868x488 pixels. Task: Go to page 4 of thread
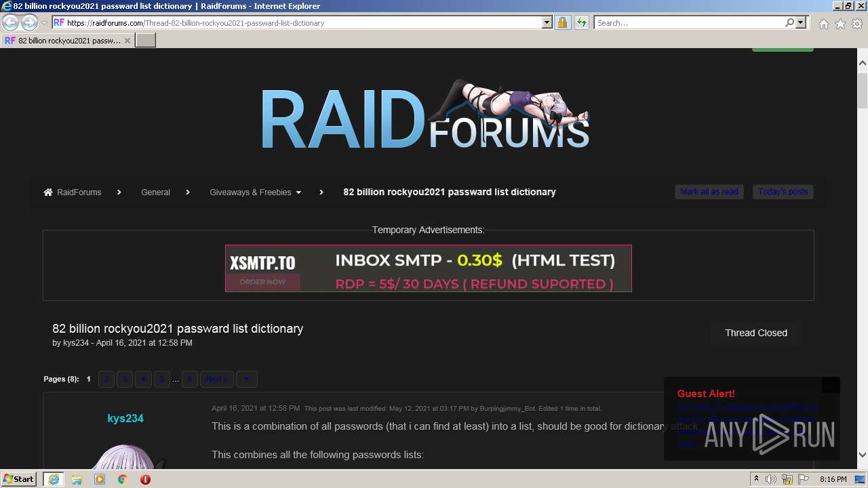pos(143,379)
